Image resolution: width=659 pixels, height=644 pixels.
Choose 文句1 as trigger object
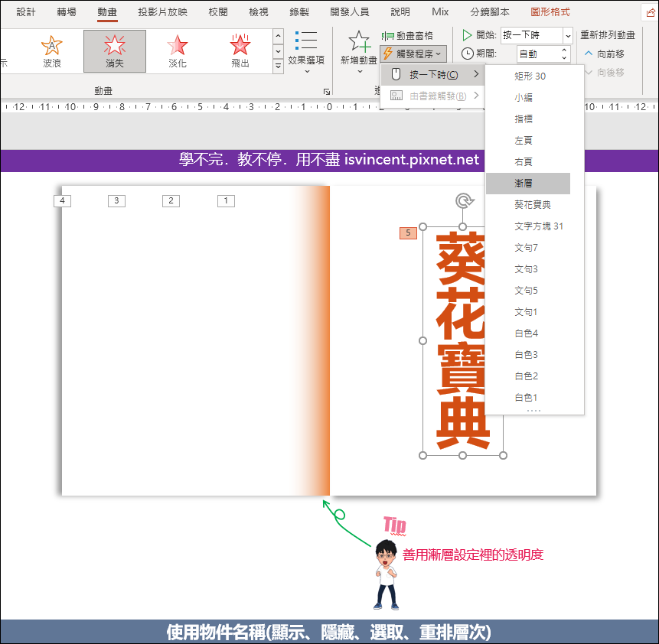pos(528,312)
